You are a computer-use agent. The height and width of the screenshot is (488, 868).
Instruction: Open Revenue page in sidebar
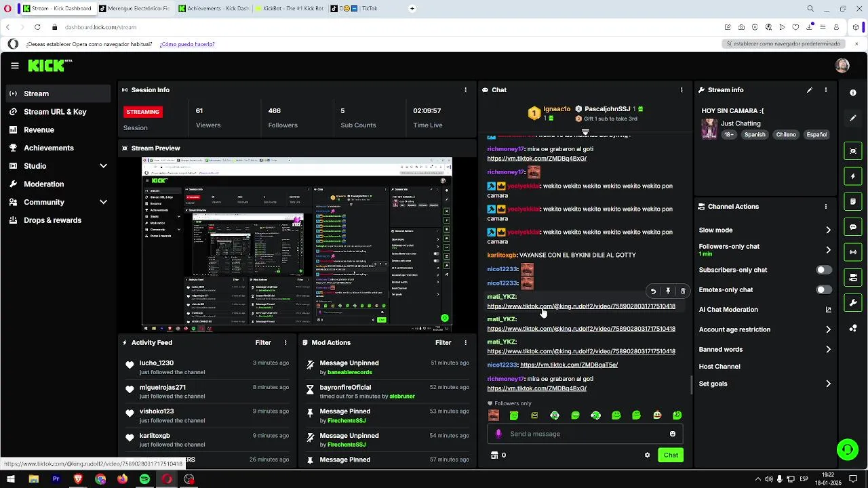(x=58, y=130)
